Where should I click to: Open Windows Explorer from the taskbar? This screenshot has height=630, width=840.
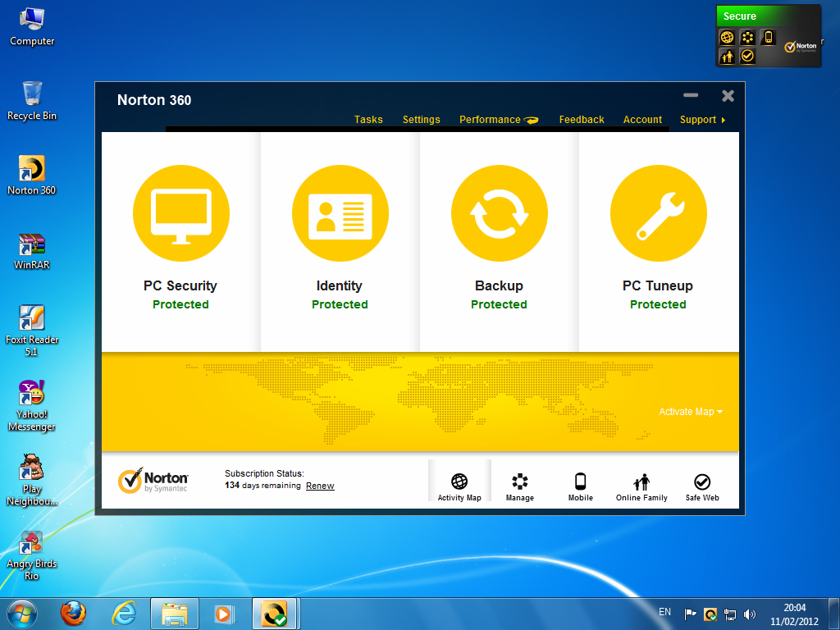[x=175, y=614]
